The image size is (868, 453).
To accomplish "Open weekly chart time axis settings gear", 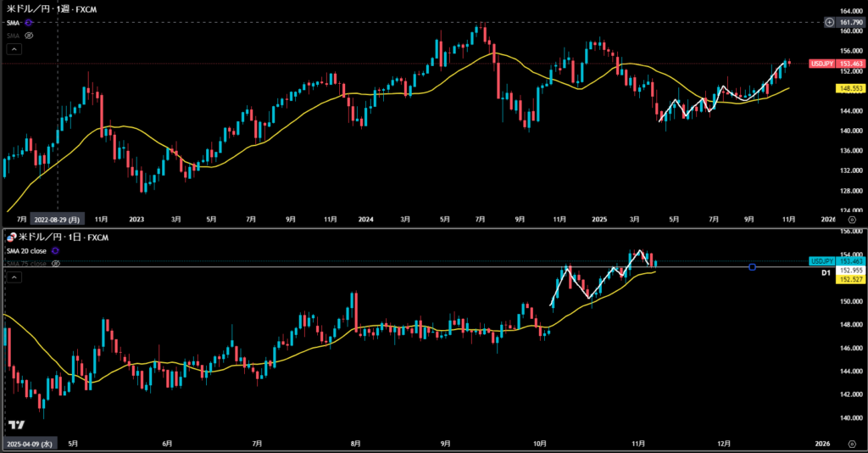I will point(851,218).
